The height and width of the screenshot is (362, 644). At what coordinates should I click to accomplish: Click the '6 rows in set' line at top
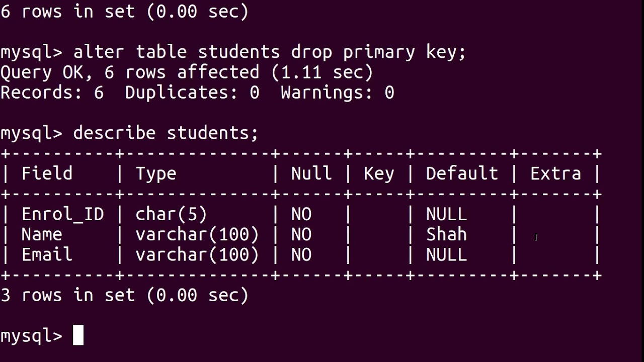coord(124,11)
